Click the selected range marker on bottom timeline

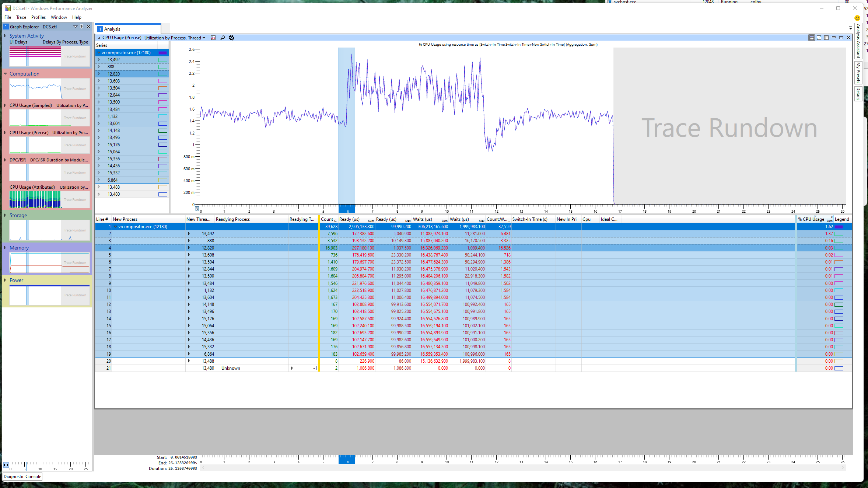pos(347,460)
